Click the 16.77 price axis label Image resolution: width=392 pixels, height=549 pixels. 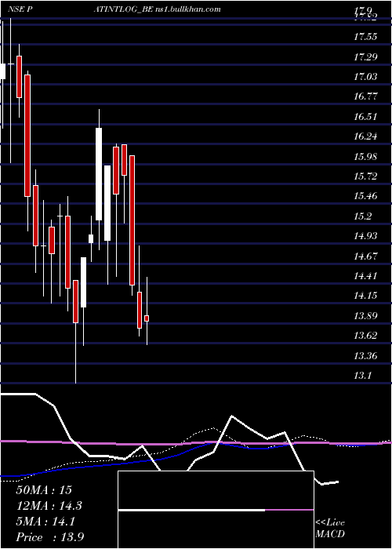pyautogui.click(x=365, y=96)
